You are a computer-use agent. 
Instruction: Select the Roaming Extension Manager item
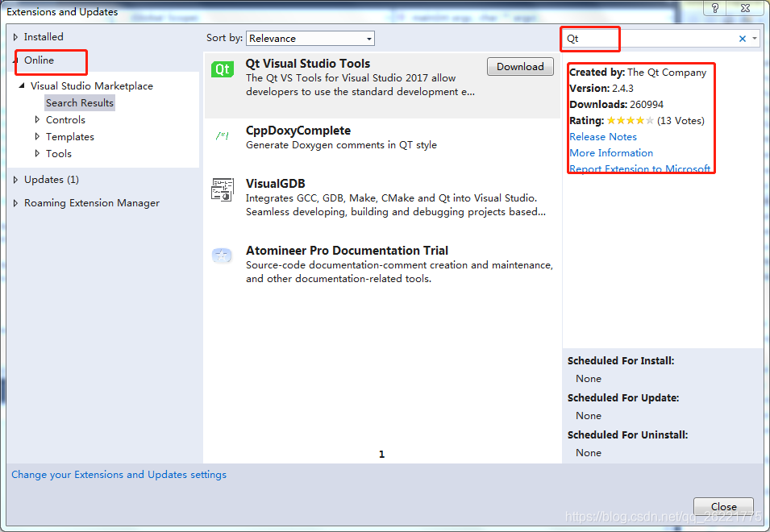[92, 203]
